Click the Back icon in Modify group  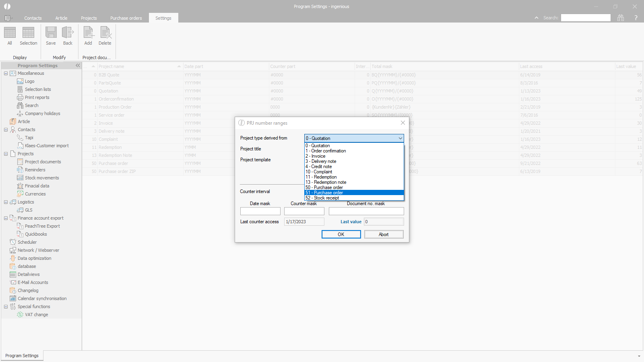point(68,33)
